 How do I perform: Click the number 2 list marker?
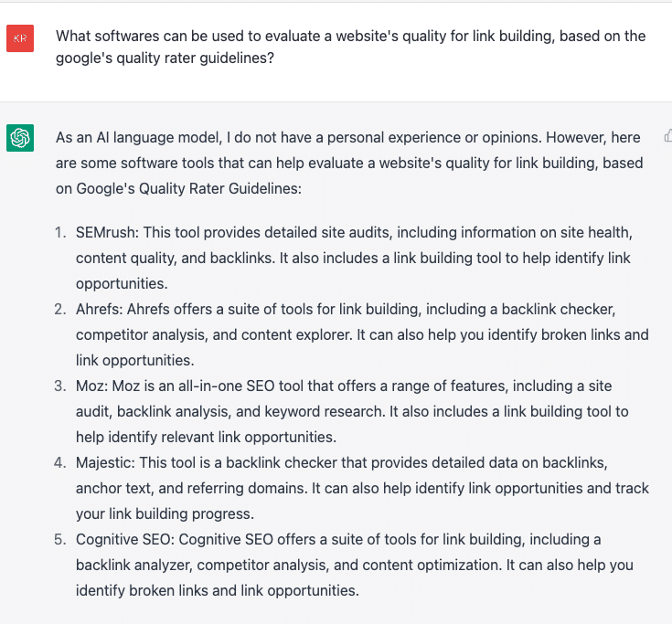59,309
